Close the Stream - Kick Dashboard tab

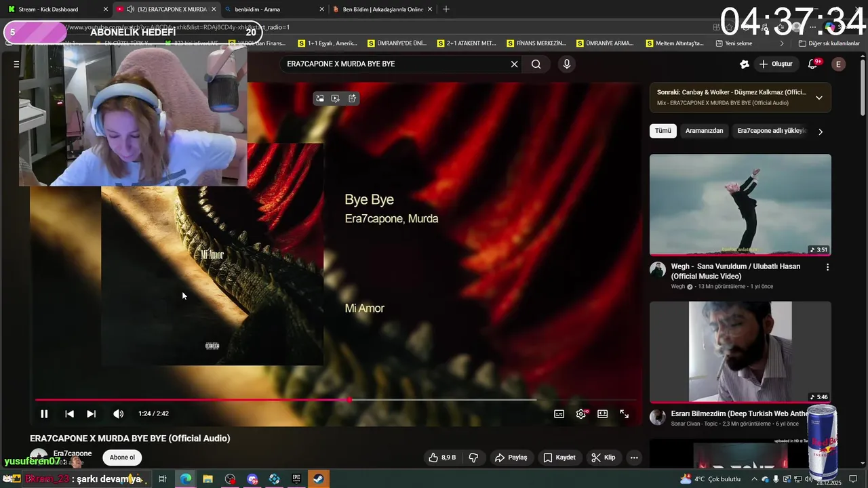click(x=105, y=9)
